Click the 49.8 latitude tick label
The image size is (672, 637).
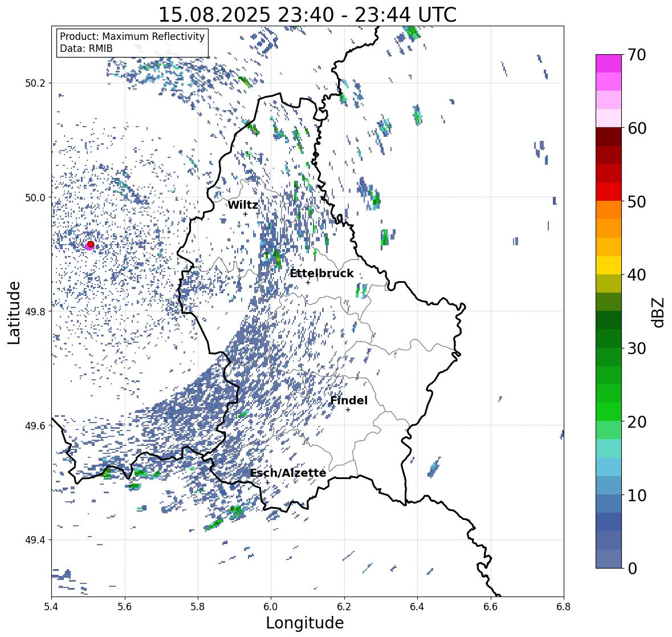click(35, 311)
